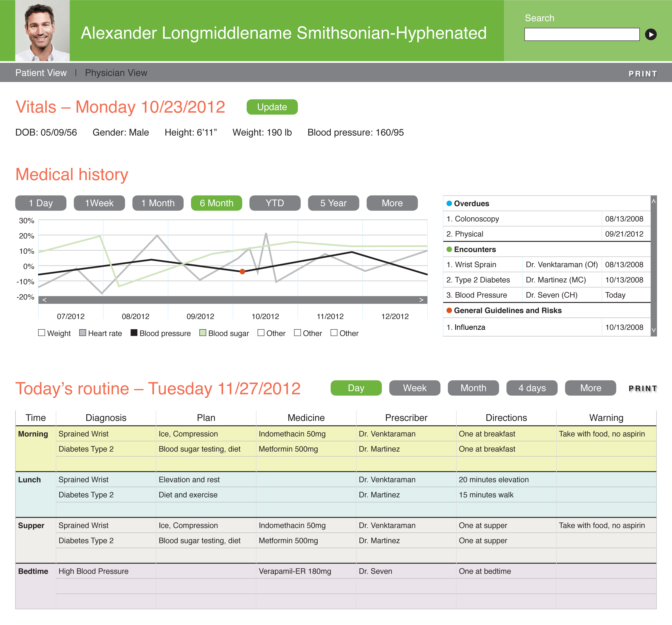Select the 1 Month range tab
672x625 pixels.
(158, 203)
